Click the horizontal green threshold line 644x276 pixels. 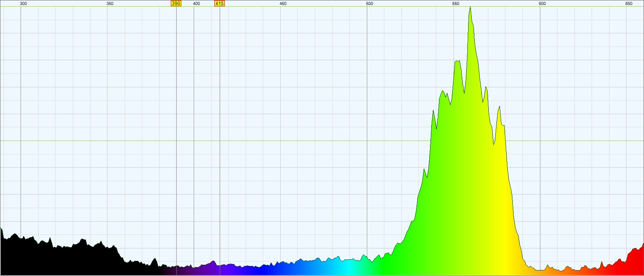point(322,141)
